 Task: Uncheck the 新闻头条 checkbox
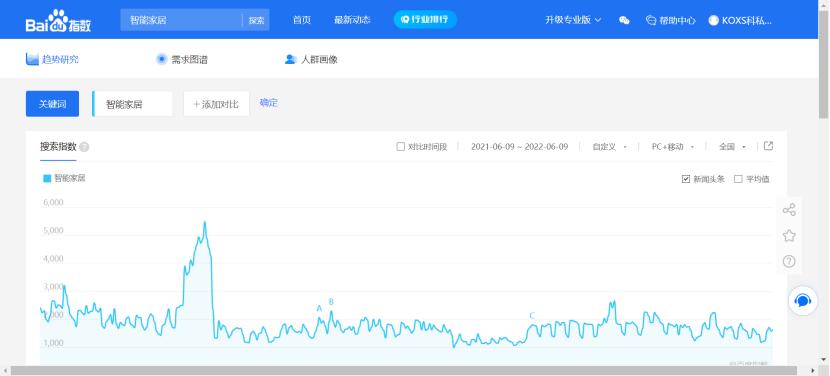[686, 179]
